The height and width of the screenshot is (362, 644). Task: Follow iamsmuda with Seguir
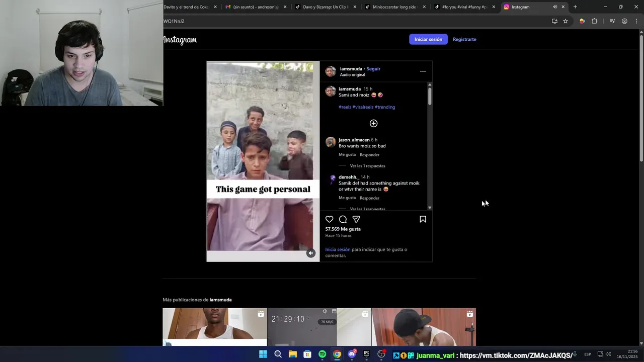coord(373,69)
